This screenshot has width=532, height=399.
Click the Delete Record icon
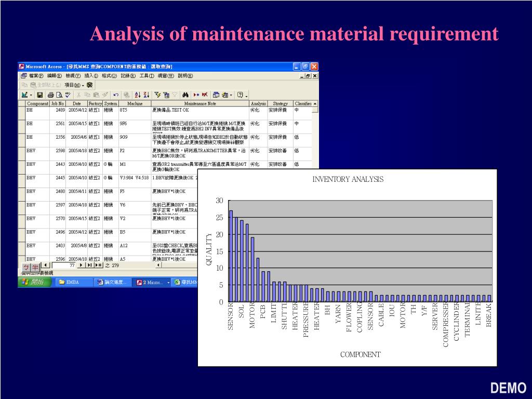[x=205, y=95]
